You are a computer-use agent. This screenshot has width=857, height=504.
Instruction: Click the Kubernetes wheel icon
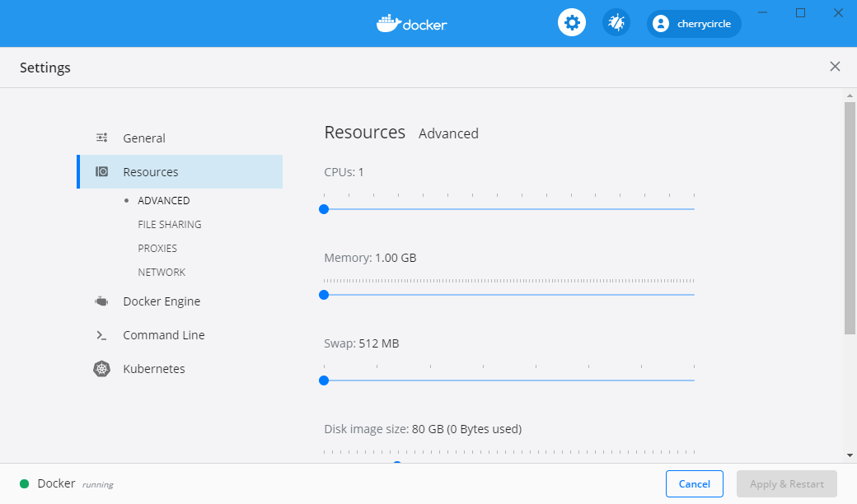pyautogui.click(x=101, y=369)
